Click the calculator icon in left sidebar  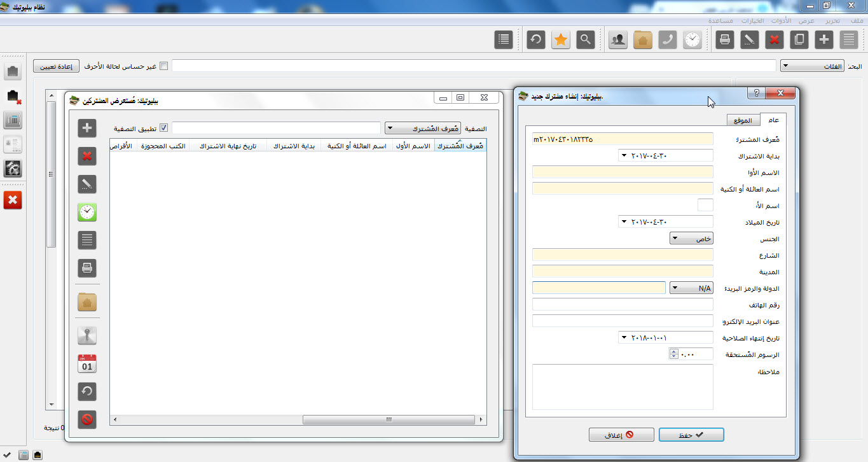tap(13, 120)
